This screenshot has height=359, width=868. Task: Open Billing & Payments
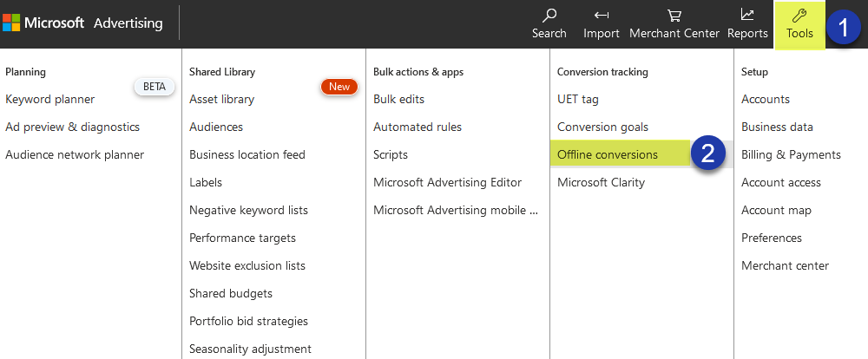tap(791, 155)
